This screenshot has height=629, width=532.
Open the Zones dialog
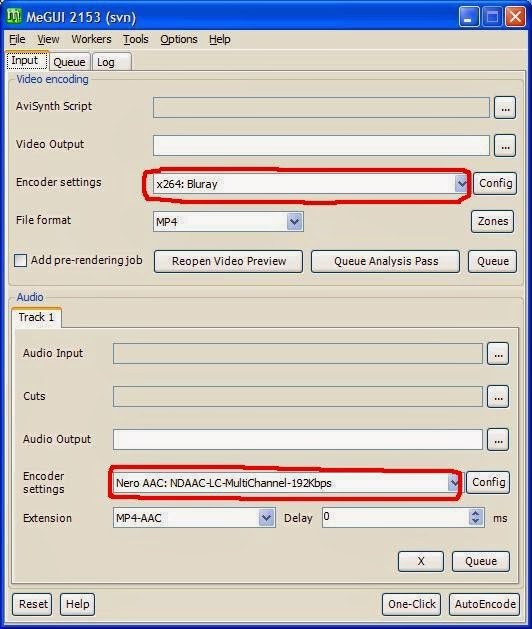pos(492,221)
